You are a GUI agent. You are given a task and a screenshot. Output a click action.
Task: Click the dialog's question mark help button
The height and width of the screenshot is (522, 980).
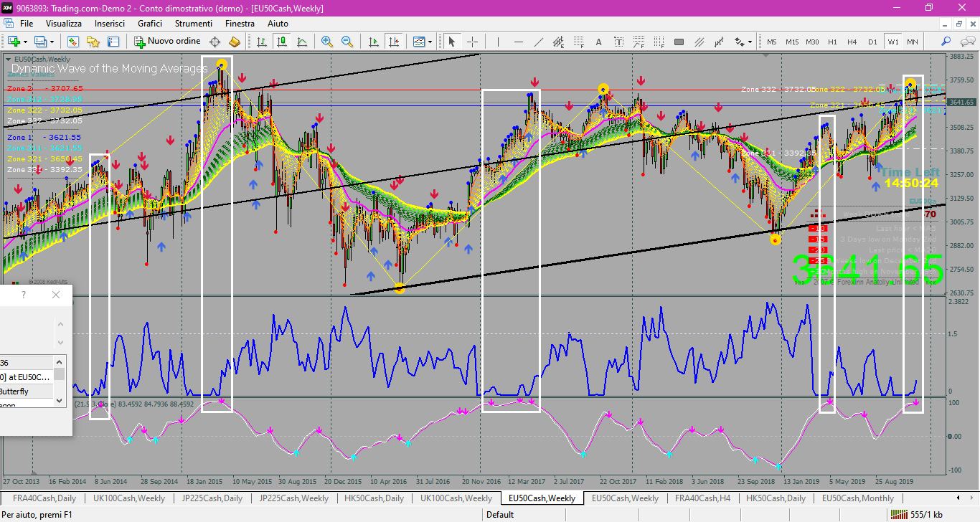click(23, 295)
